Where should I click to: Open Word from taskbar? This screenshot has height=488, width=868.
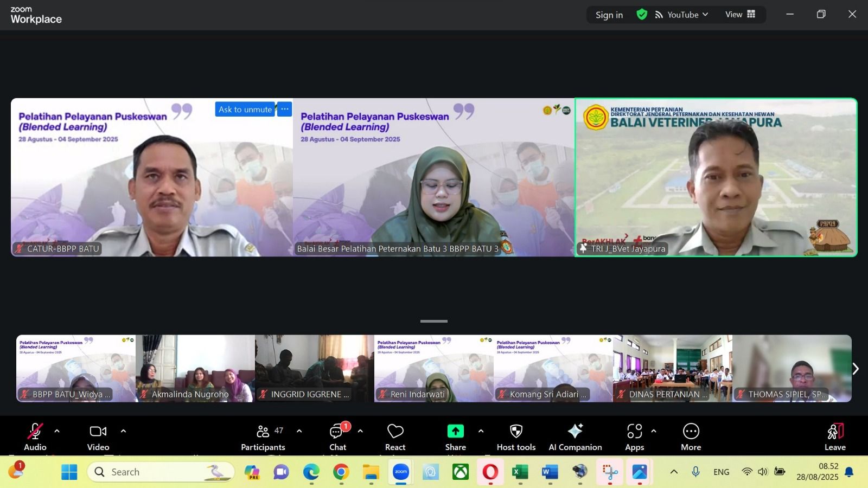coord(550,472)
